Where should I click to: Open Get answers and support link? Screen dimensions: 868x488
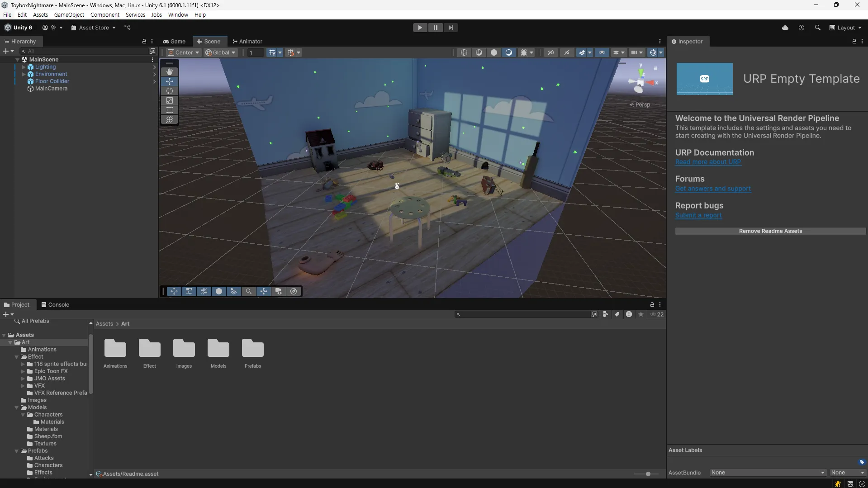[713, 189]
